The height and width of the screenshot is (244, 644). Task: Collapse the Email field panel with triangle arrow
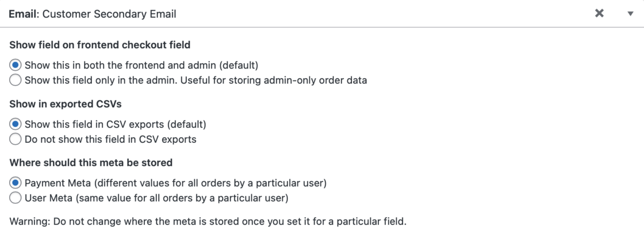pyautogui.click(x=631, y=14)
